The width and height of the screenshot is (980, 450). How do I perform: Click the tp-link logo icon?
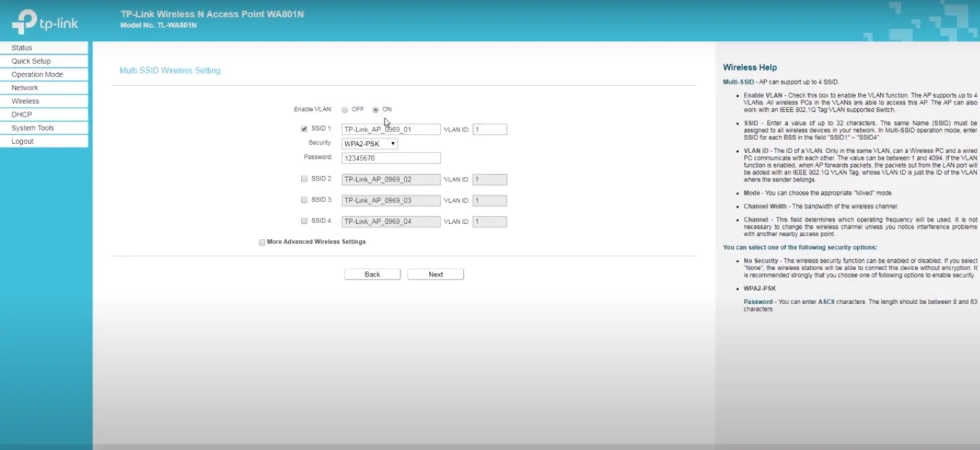click(25, 22)
